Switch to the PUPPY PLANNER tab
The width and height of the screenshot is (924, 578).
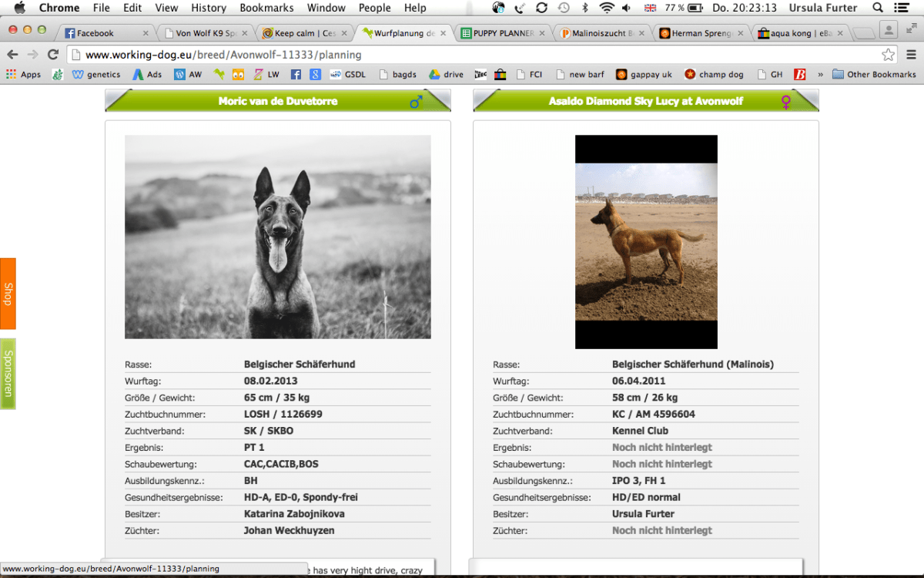504,33
